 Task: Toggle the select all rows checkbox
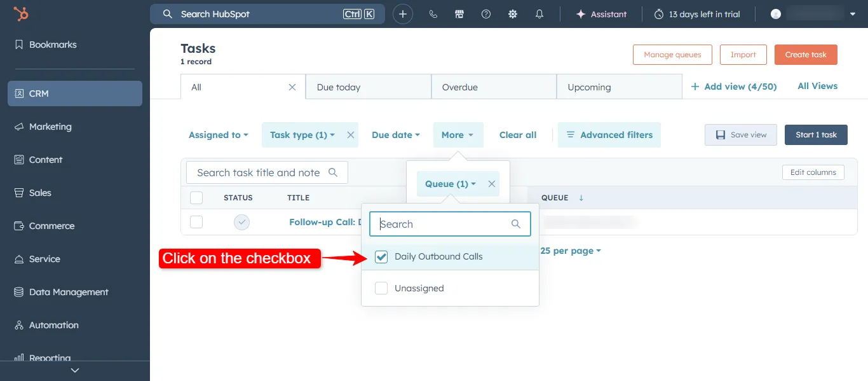click(x=196, y=198)
